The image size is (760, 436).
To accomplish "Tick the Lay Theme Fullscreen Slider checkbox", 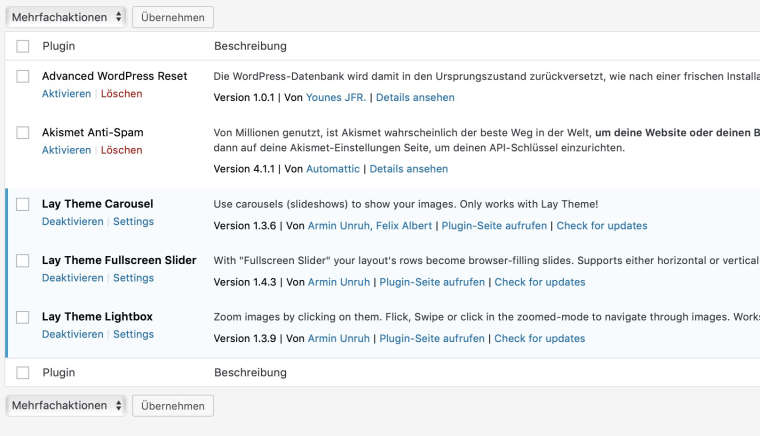I will [x=23, y=260].
